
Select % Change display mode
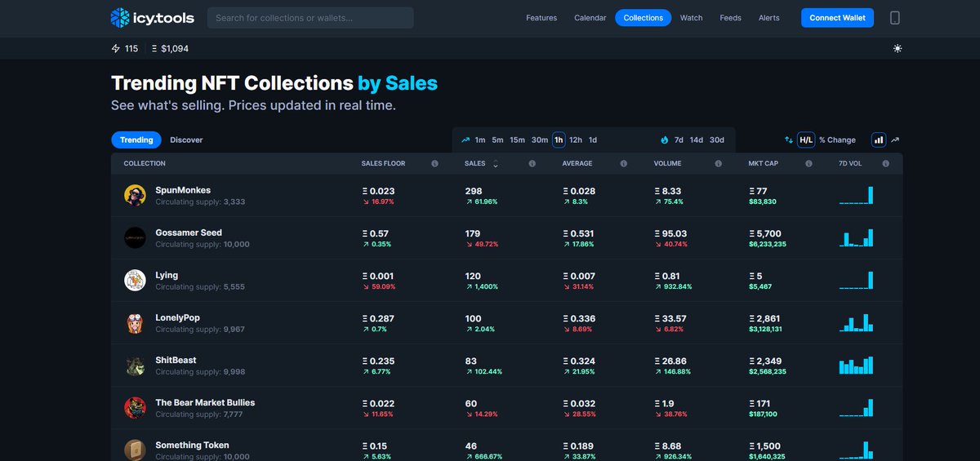click(x=837, y=140)
